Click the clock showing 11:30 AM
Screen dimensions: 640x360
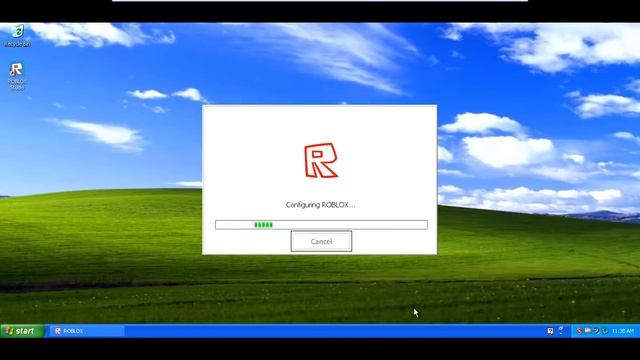(623, 331)
